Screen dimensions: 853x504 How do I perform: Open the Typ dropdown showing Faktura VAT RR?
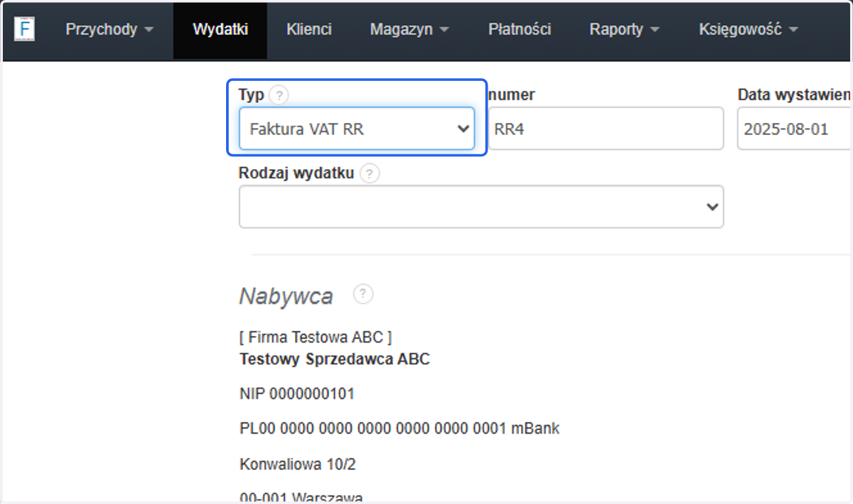(357, 129)
